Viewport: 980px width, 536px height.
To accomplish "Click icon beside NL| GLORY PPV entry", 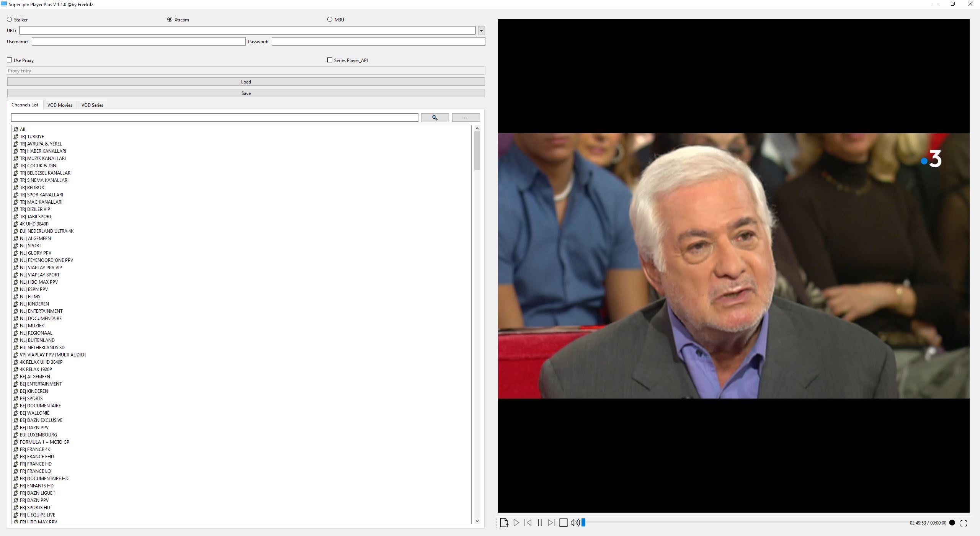I will coord(16,253).
